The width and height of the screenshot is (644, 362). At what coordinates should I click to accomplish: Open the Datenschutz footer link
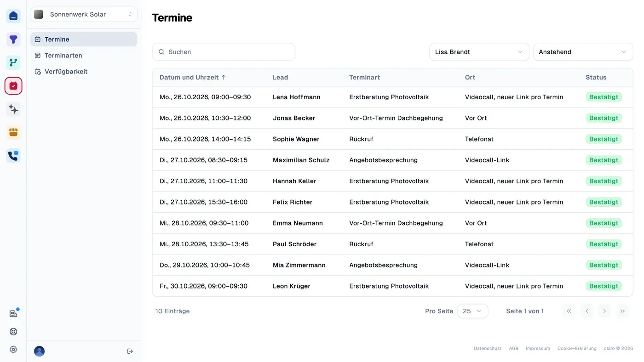click(488, 349)
